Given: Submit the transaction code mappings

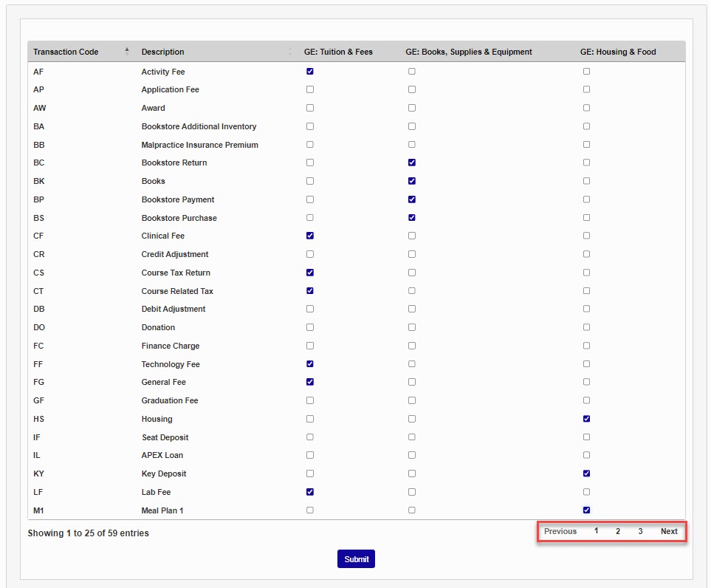Looking at the screenshot, I should [356, 559].
